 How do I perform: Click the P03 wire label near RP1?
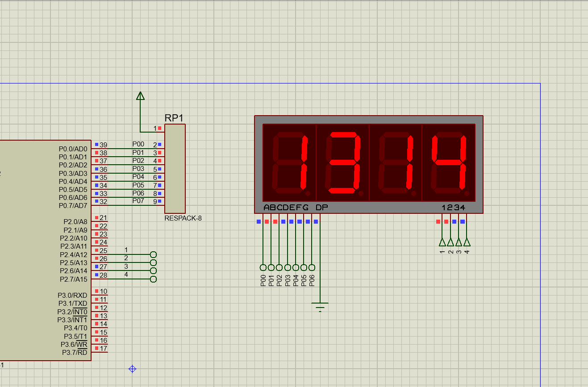(138, 168)
